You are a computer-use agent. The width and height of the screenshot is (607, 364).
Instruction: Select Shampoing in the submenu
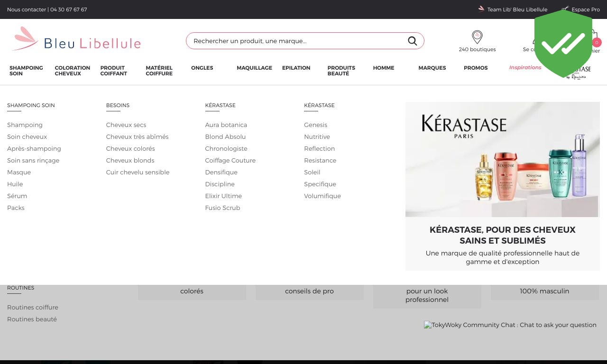pyautogui.click(x=25, y=125)
